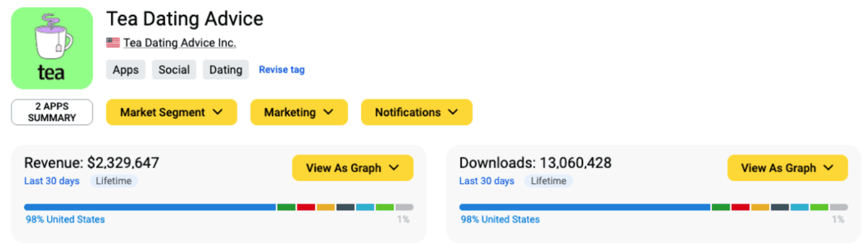Click the red segment in Downloads bar
Viewport: 868px width, 250px height.
741,207
